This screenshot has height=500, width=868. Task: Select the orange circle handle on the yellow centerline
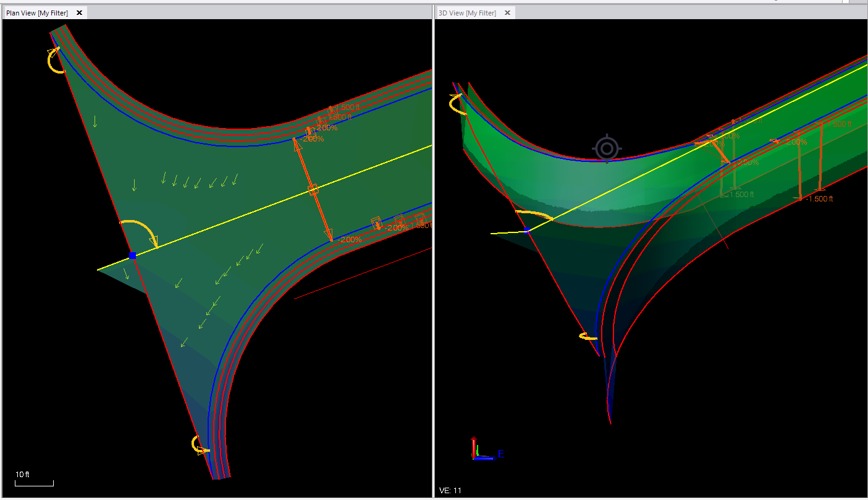click(x=313, y=189)
